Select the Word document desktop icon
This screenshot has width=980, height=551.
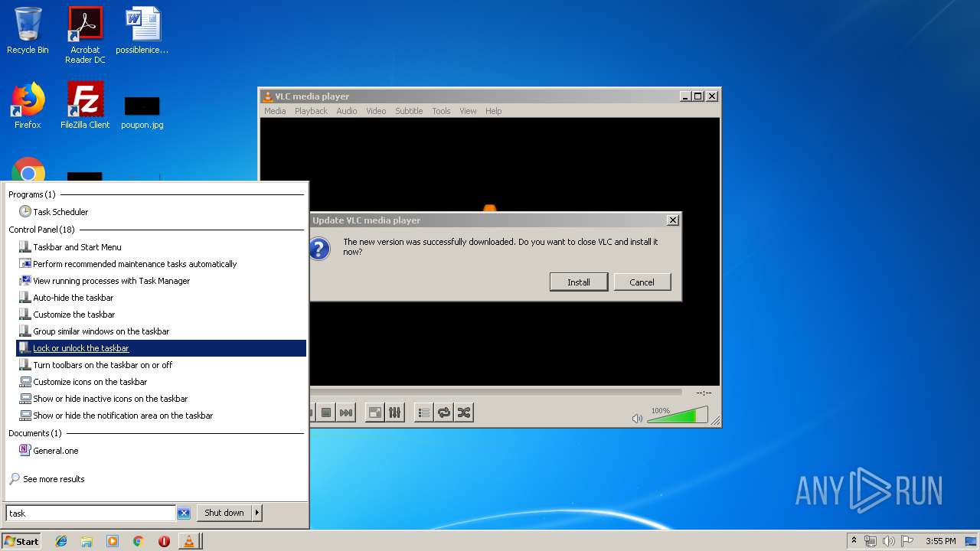pos(142,31)
